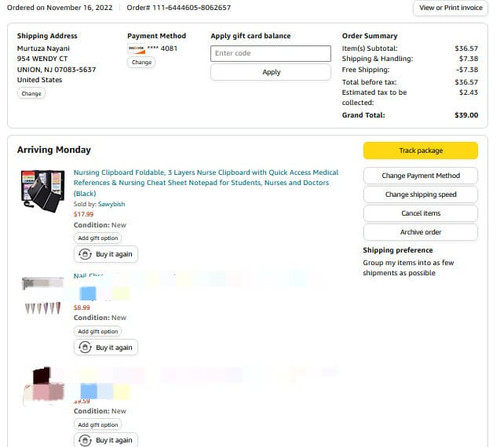The image size is (500, 447).
Task: Change the payment card ending in 4081
Action: click(x=141, y=62)
